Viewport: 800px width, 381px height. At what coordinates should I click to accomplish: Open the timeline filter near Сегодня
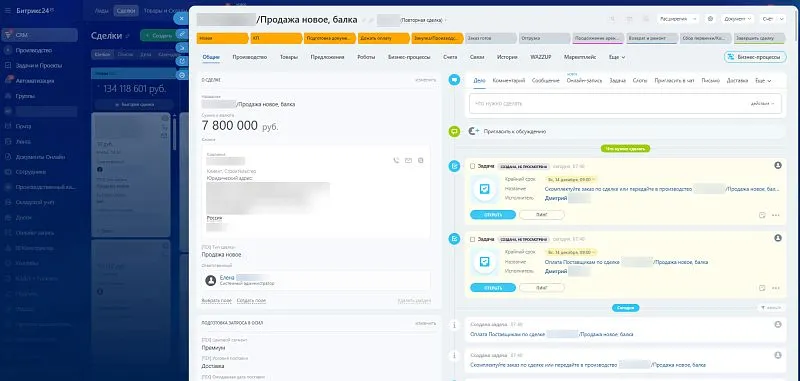coord(770,308)
